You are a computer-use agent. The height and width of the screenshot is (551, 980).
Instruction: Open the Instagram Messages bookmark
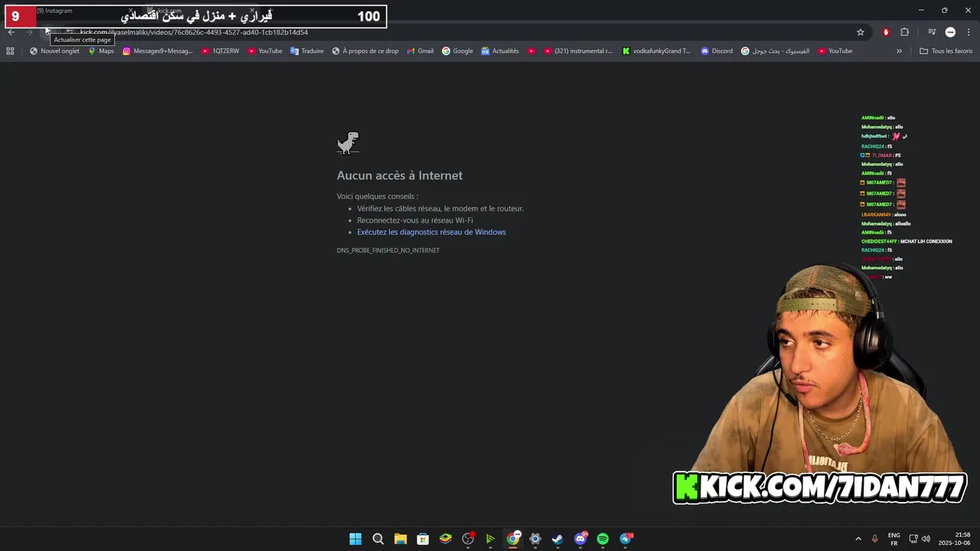click(158, 51)
